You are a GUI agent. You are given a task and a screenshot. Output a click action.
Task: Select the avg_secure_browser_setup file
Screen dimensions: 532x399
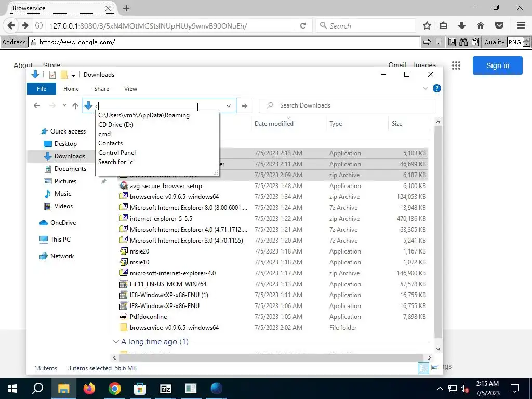[x=166, y=186]
